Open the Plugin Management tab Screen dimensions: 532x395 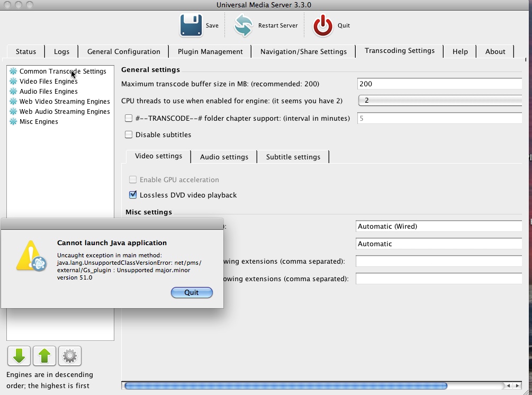tap(210, 51)
